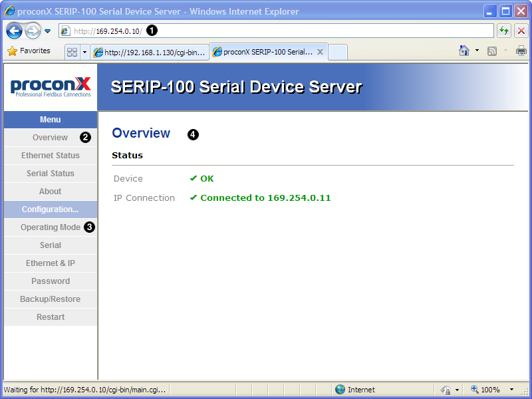Click the address bar with 169.254.0.10

[276, 31]
